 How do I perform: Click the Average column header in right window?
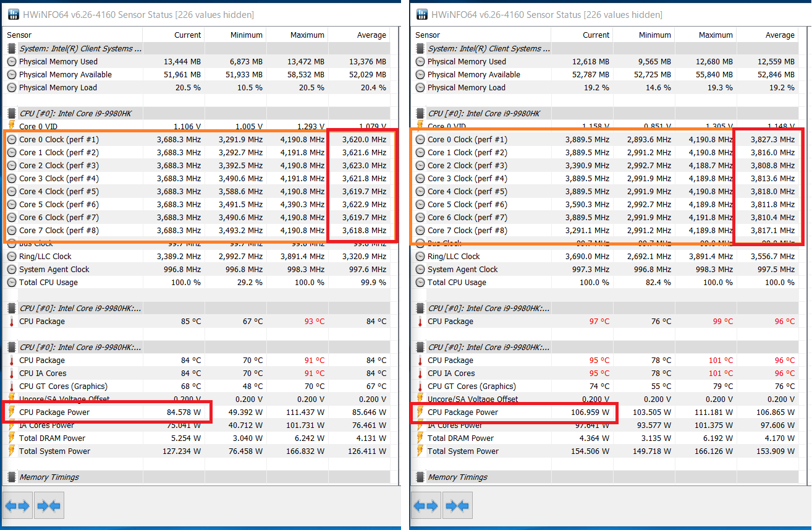(x=768, y=35)
